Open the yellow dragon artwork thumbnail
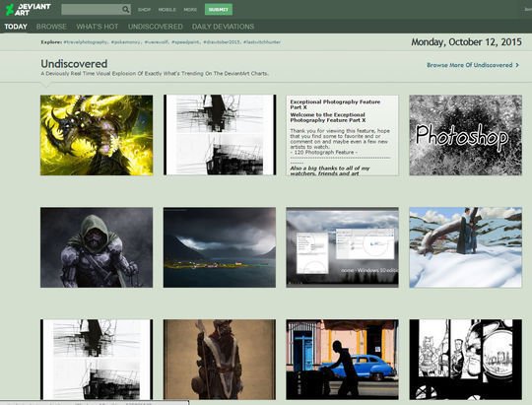532x405 pixels. (x=97, y=135)
